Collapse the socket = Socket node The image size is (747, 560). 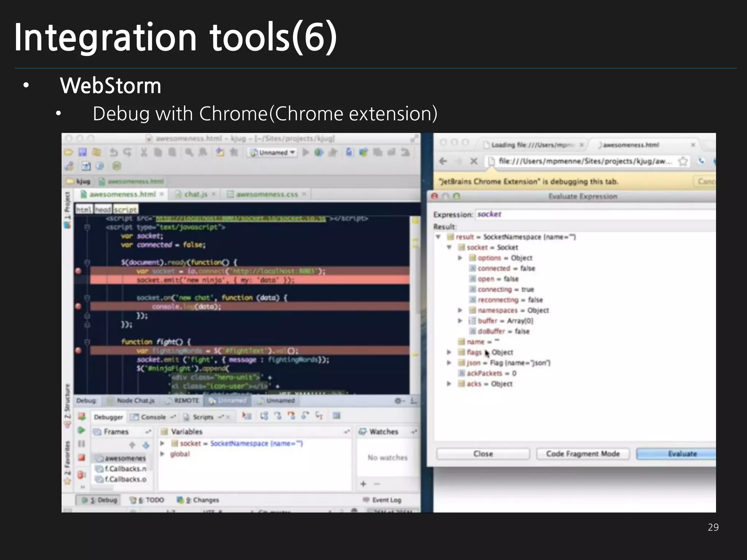click(x=449, y=248)
